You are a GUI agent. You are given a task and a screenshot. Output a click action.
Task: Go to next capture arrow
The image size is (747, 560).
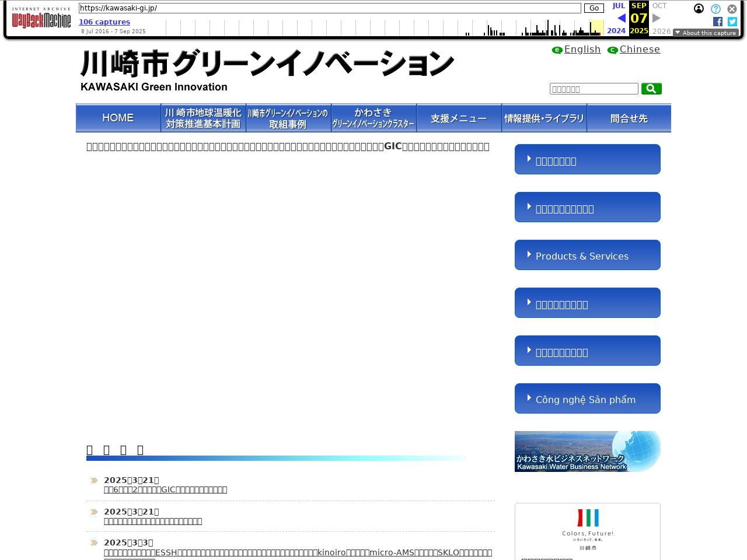[x=657, y=18]
